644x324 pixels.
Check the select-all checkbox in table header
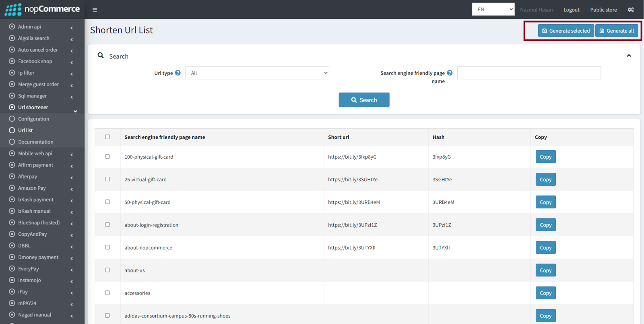click(107, 137)
